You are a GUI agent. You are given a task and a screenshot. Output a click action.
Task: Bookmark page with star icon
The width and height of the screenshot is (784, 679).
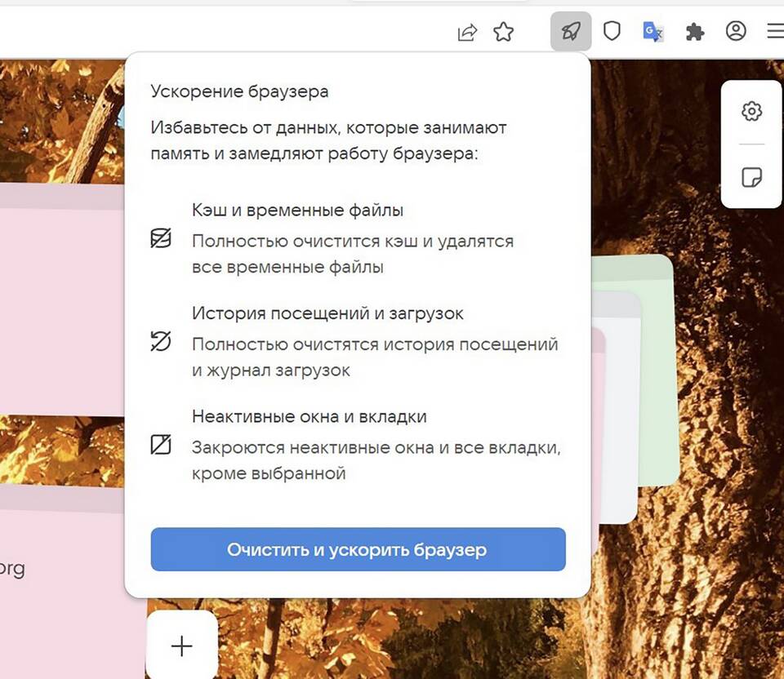[x=504, y=32]
